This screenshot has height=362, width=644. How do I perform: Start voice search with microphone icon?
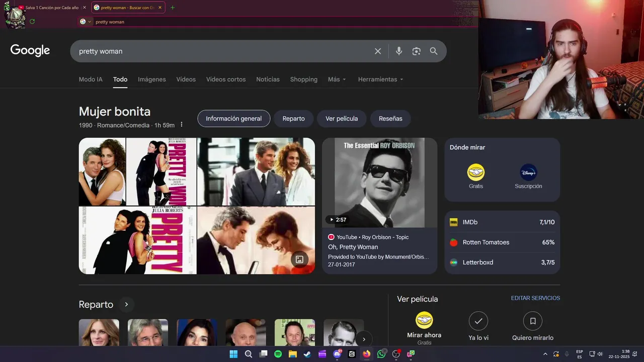click(399, 51)
